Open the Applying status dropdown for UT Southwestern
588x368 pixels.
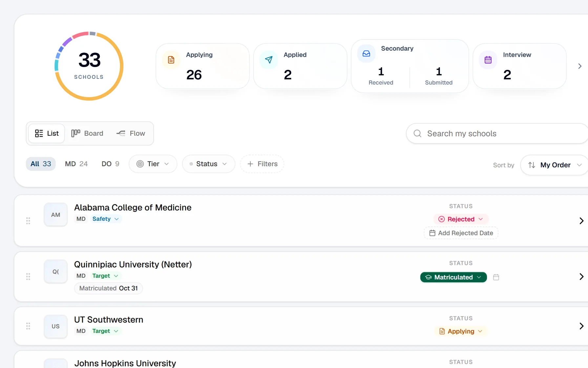(461, 331)
